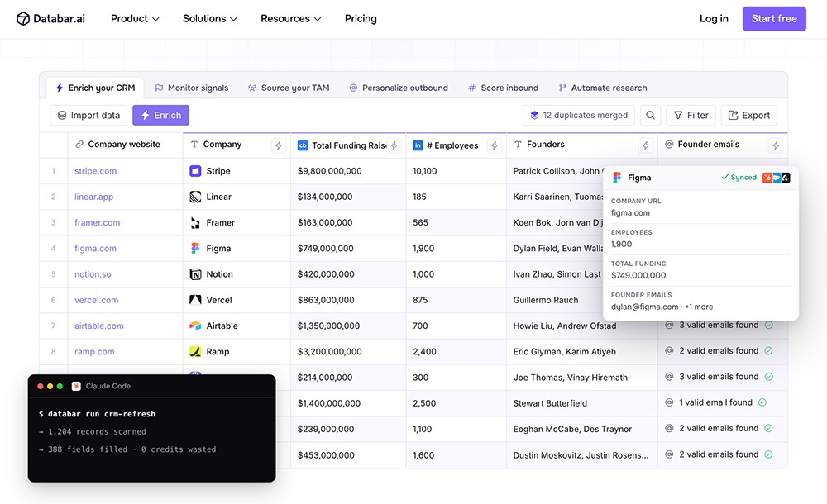
Task: Click the Vercel logo icon
Action: [195, 300]
